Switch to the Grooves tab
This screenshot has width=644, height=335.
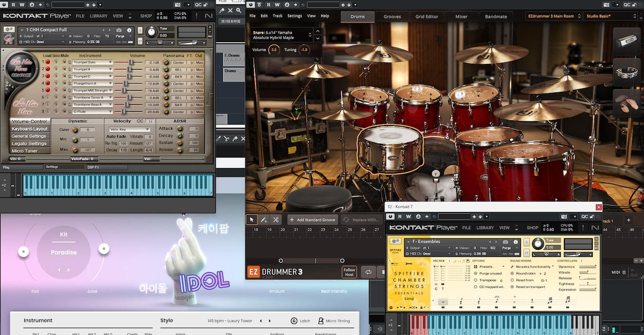coord(392,16)
